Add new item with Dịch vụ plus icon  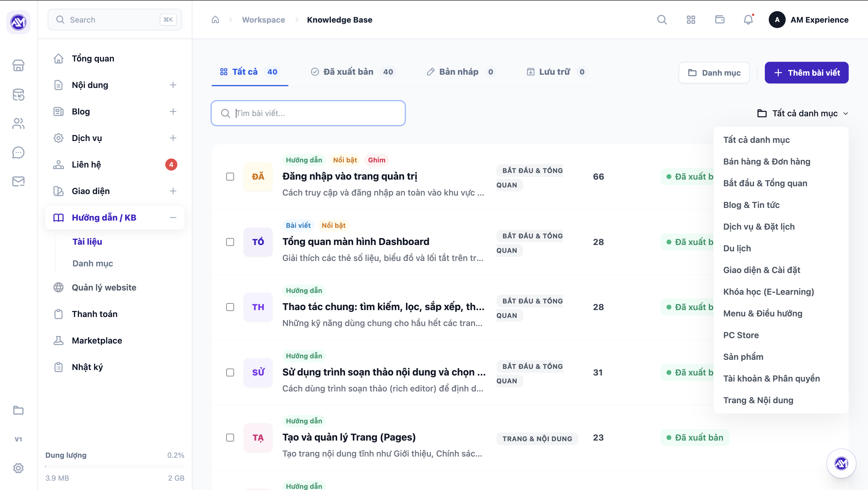tap(173, 138)
